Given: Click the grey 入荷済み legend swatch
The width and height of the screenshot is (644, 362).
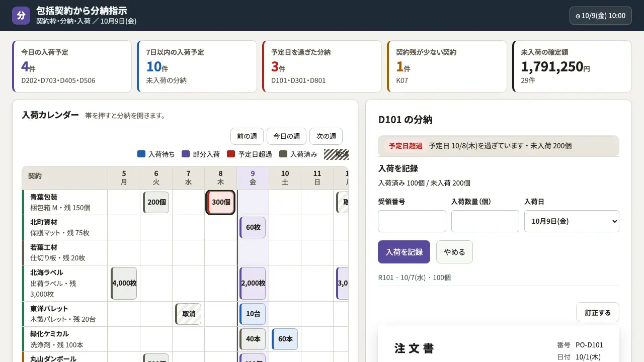Looking at the screenshot, I should coord(283,154).
